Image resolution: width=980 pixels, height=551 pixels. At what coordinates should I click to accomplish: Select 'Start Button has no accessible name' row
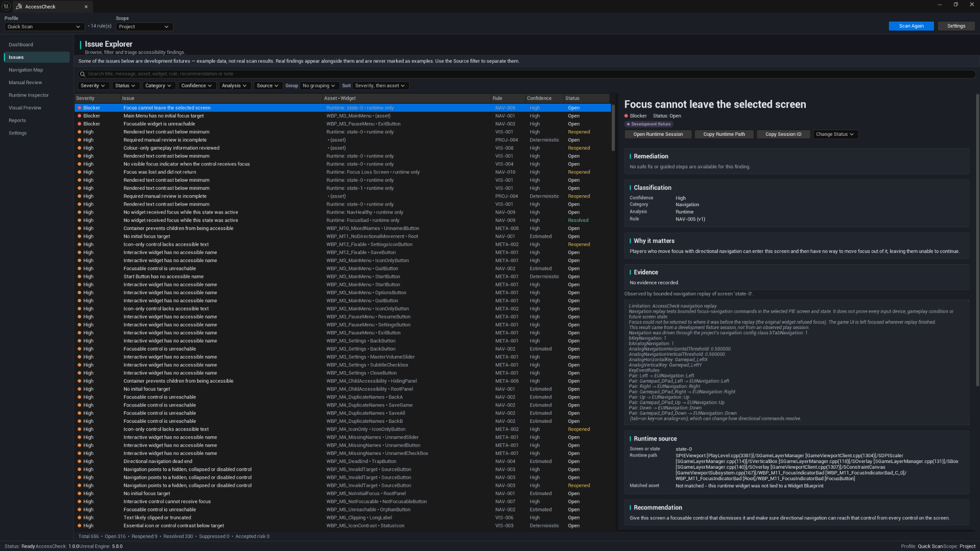pos(343,277)
